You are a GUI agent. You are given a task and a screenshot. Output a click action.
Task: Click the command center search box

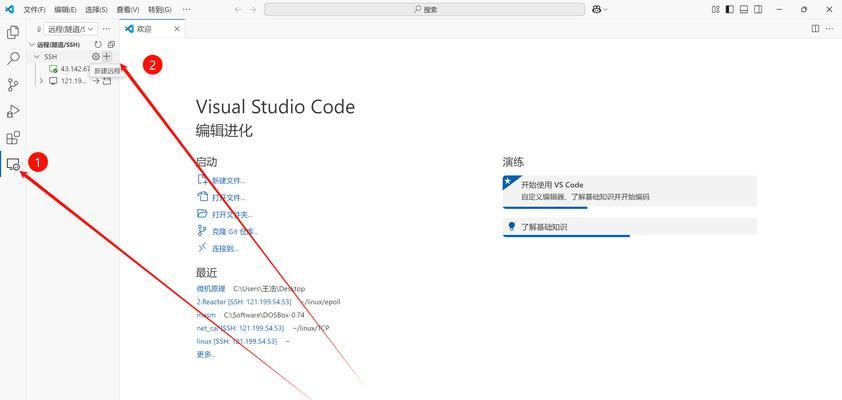click(x=424, y=10)
